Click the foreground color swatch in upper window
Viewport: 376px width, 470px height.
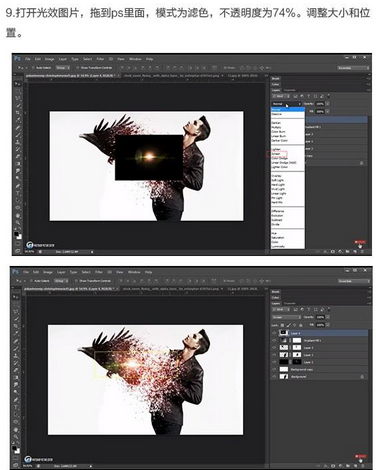coord(16,234)
